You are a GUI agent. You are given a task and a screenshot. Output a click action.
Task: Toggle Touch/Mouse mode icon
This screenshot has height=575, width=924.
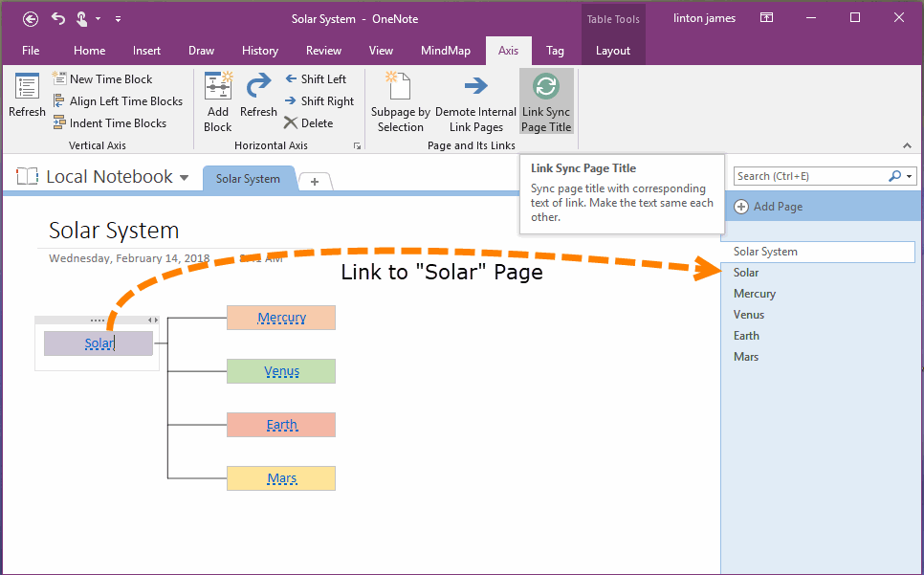tap(81, 19)
